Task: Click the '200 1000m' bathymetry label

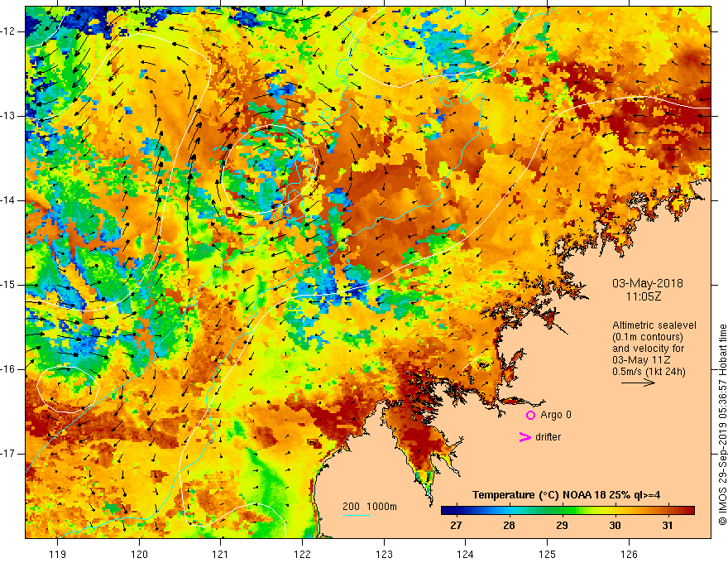Action: pos(370,507)
